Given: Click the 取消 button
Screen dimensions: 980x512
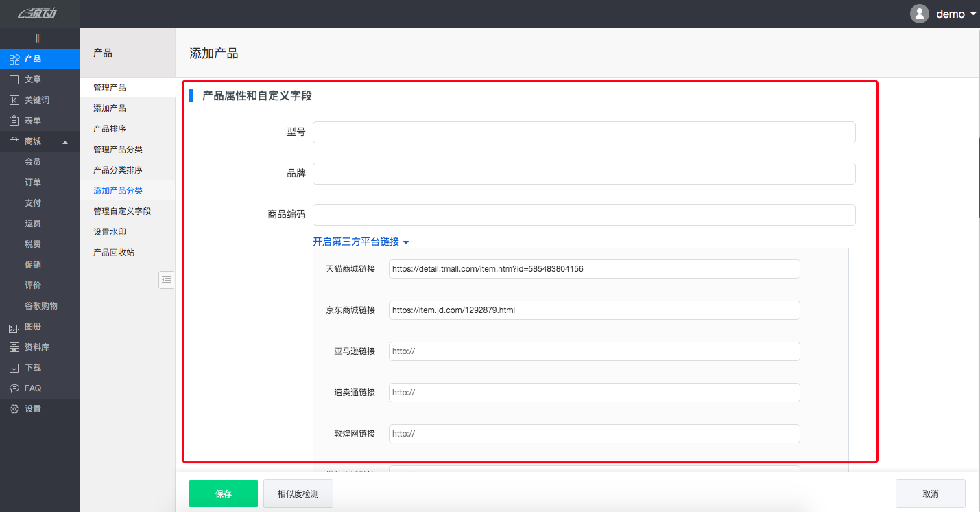Looking at the screenshot, I should (930, 493).
